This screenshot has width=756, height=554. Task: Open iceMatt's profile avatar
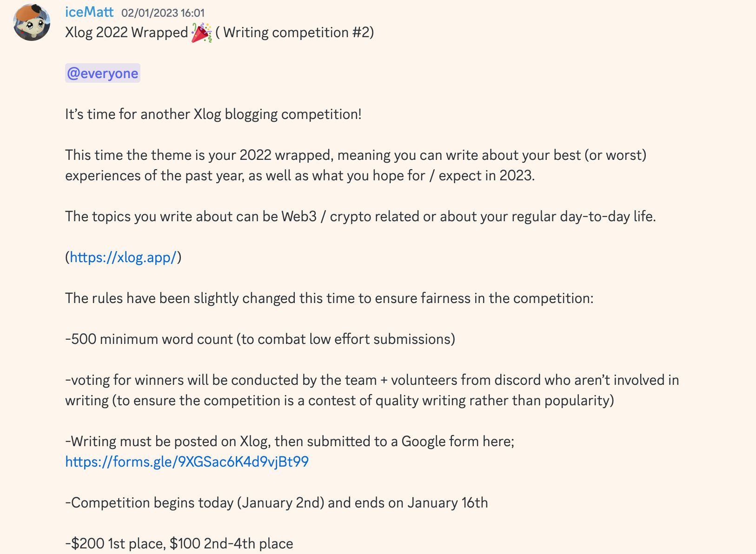[x=32, y=22]
